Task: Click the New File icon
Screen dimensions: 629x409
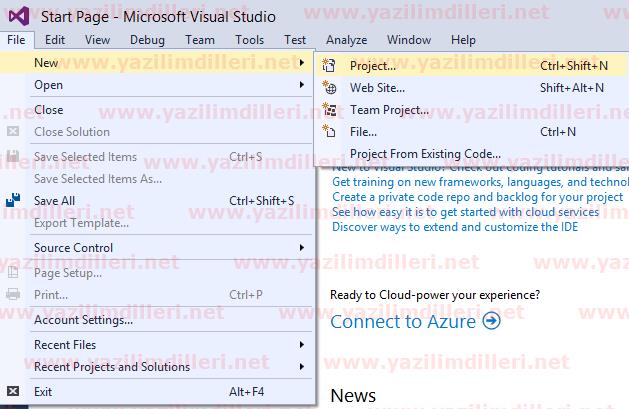Action: (329, 132)
